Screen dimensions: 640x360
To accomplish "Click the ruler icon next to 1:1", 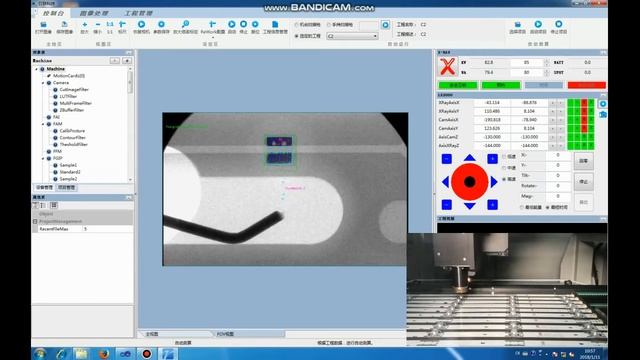I will (122, 25).
